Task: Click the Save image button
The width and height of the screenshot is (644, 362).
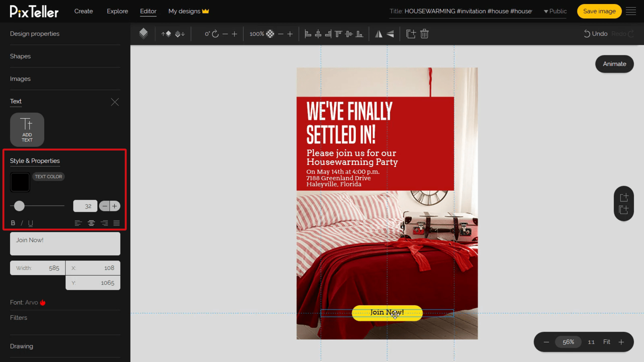Action: [x=599, y=11]
